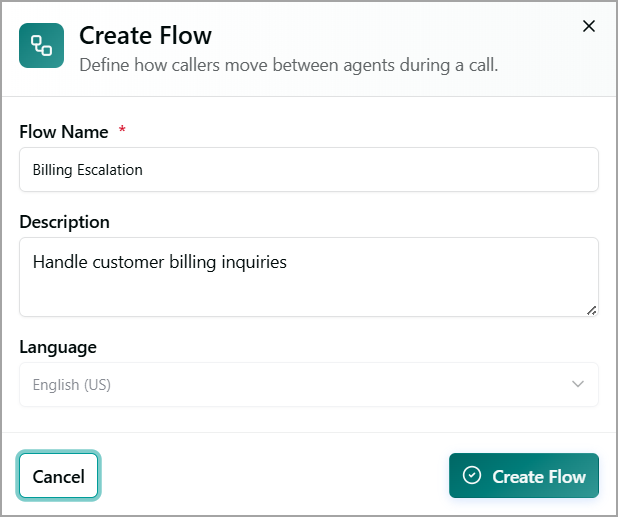Click the "Description" field label

point(65,222)
